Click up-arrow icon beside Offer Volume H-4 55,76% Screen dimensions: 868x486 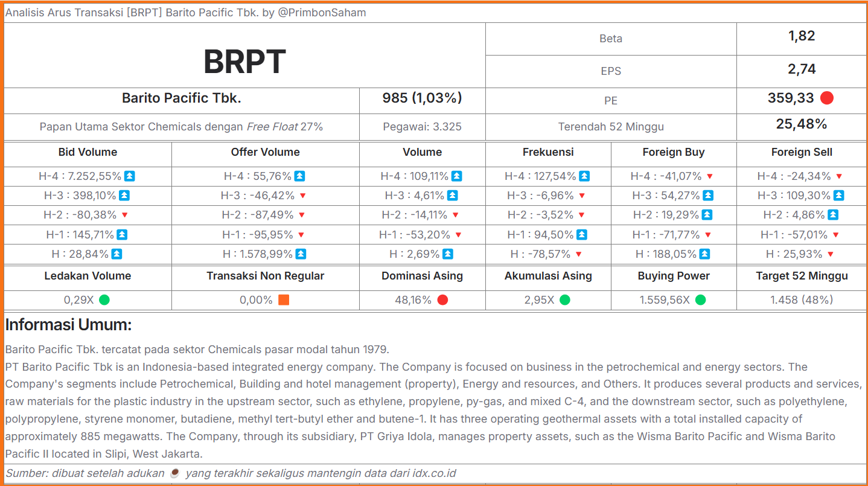pos(300,176)
